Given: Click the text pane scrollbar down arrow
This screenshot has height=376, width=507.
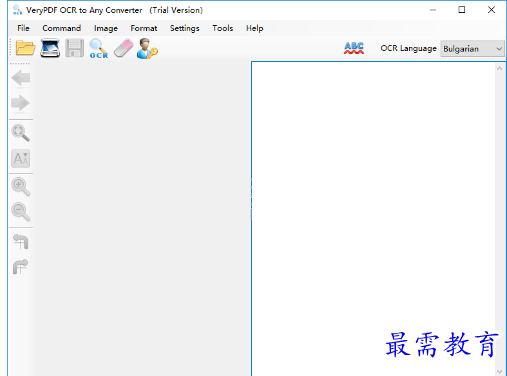Looking at the screenshot, I should coord(499,371).
